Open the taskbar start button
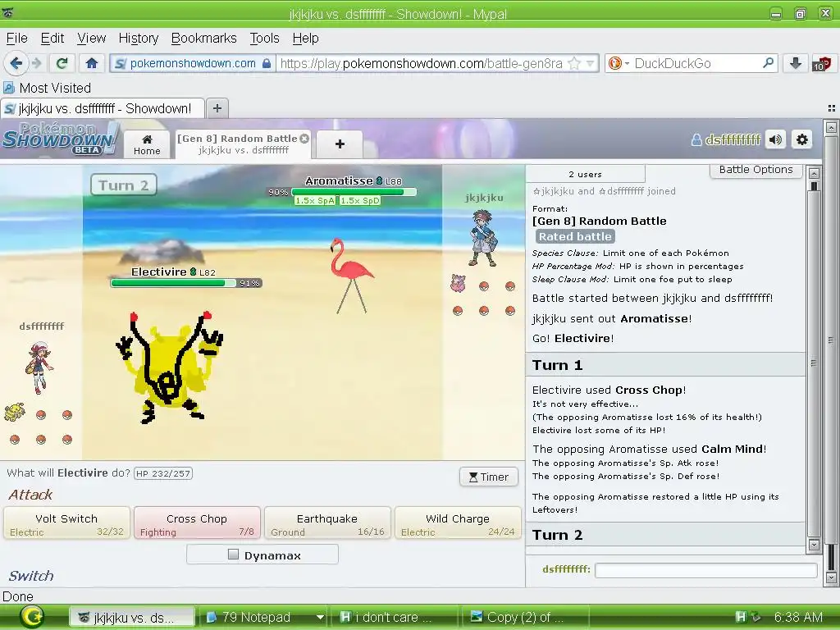 point(32,617)
